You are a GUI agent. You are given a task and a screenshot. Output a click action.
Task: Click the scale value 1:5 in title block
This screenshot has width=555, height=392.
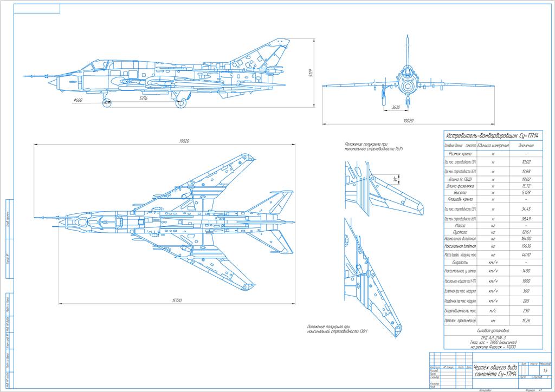click(x=545, y=371)
